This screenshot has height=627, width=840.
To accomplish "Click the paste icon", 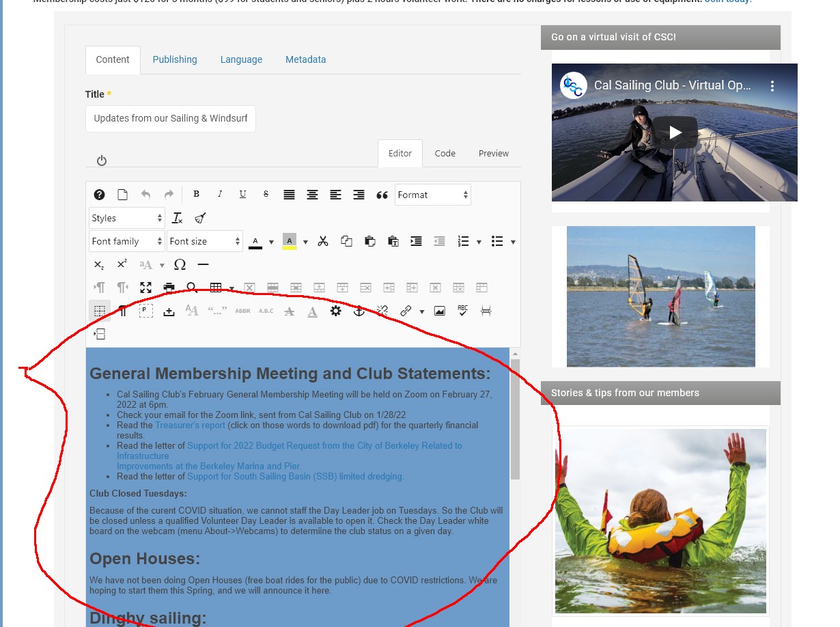I will (x=369, y=241).
